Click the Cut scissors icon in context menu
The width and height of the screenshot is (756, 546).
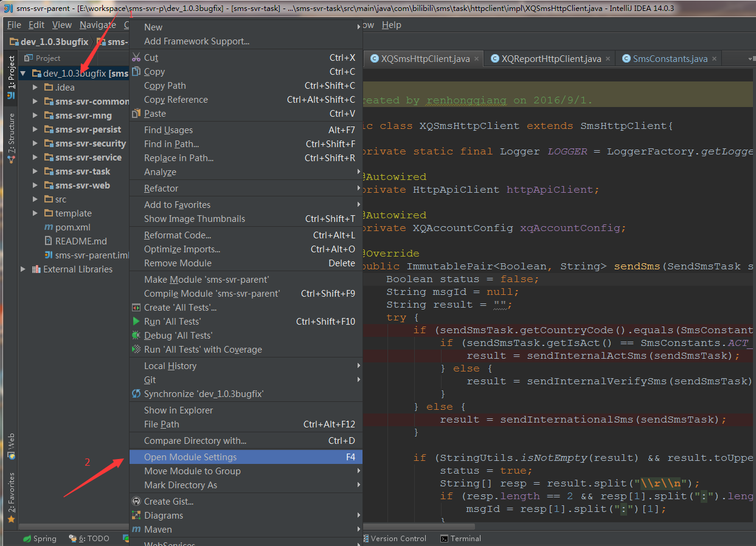136,58
